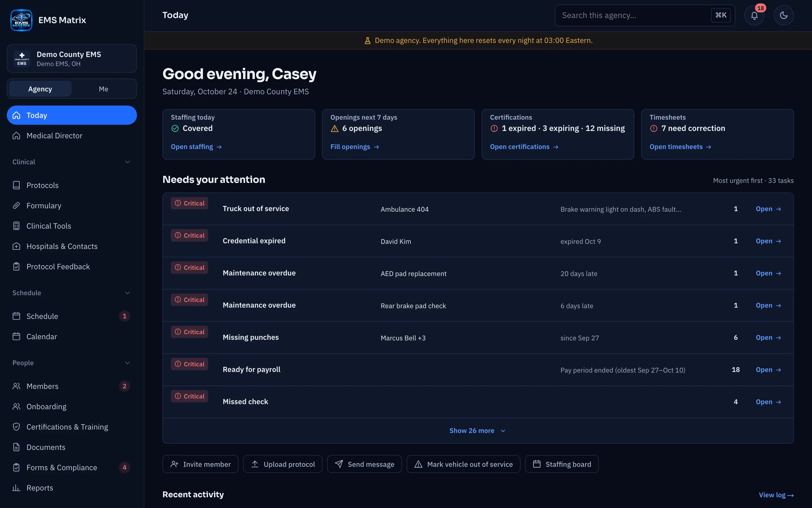Open the Schedule page
812x508 pixels.
[72, 316]
